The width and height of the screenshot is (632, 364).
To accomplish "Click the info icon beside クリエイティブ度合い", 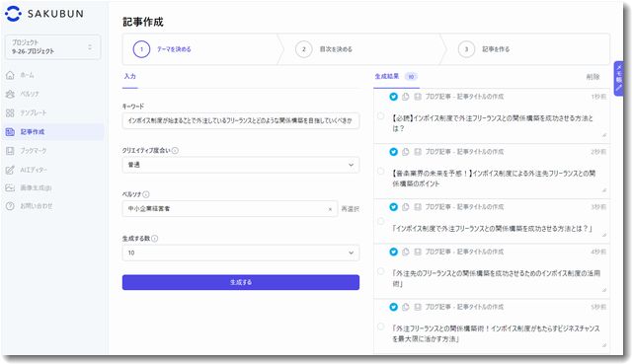I will coord(175,150).
